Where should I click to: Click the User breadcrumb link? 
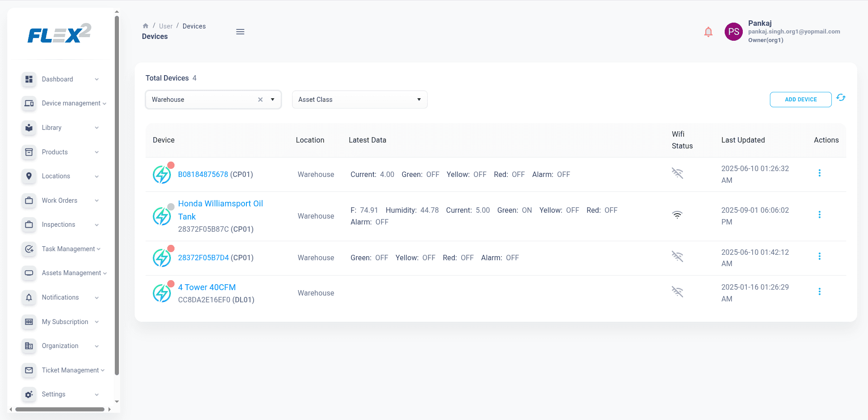165,26
